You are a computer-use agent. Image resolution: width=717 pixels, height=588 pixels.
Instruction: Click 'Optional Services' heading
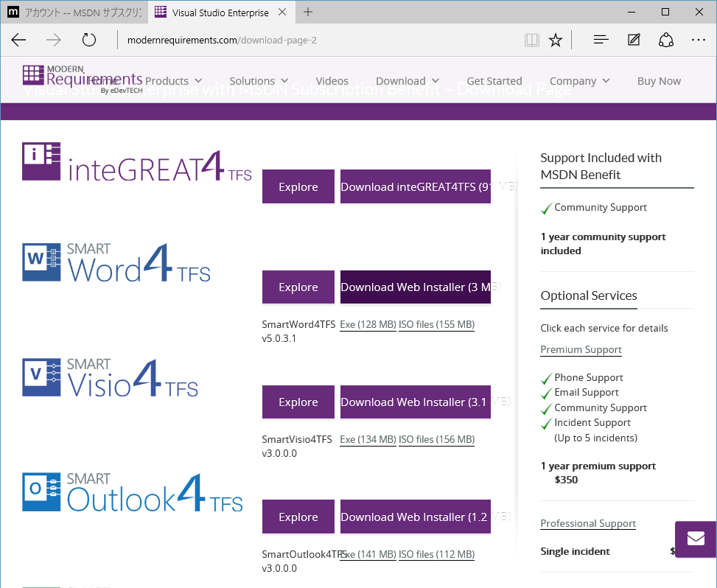coord(589,295)
